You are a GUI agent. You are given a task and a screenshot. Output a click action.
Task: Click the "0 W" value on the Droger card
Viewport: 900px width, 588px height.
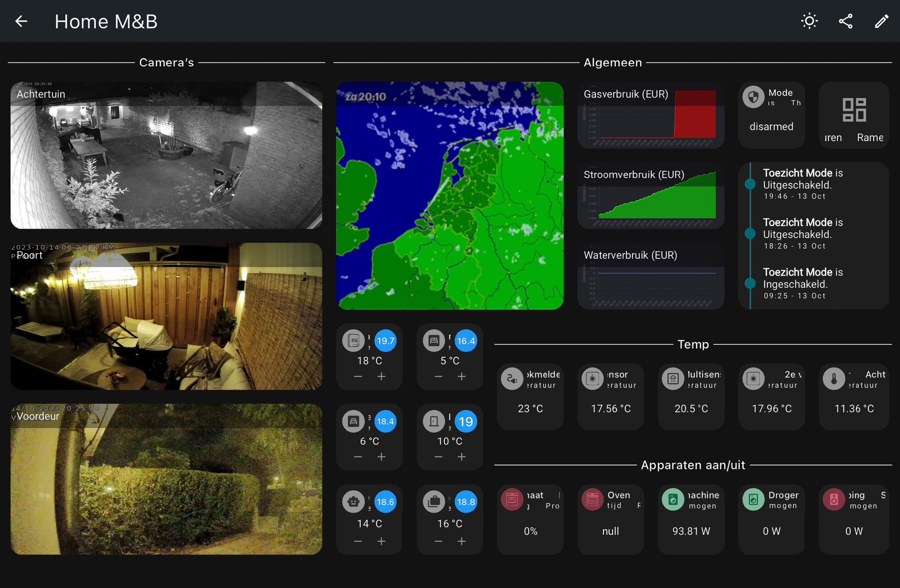click(x=772, y=531)
